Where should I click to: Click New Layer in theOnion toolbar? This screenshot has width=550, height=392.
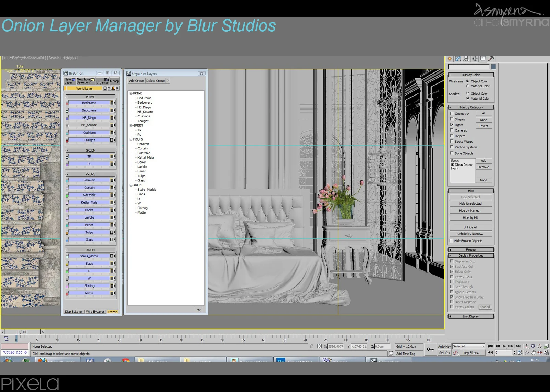point(70,81)
